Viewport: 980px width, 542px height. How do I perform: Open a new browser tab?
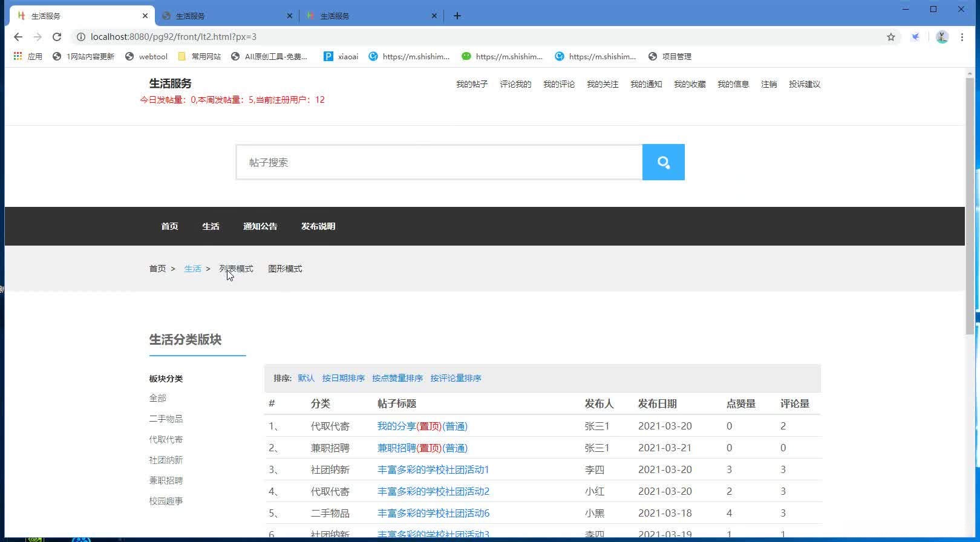(457, 16)
